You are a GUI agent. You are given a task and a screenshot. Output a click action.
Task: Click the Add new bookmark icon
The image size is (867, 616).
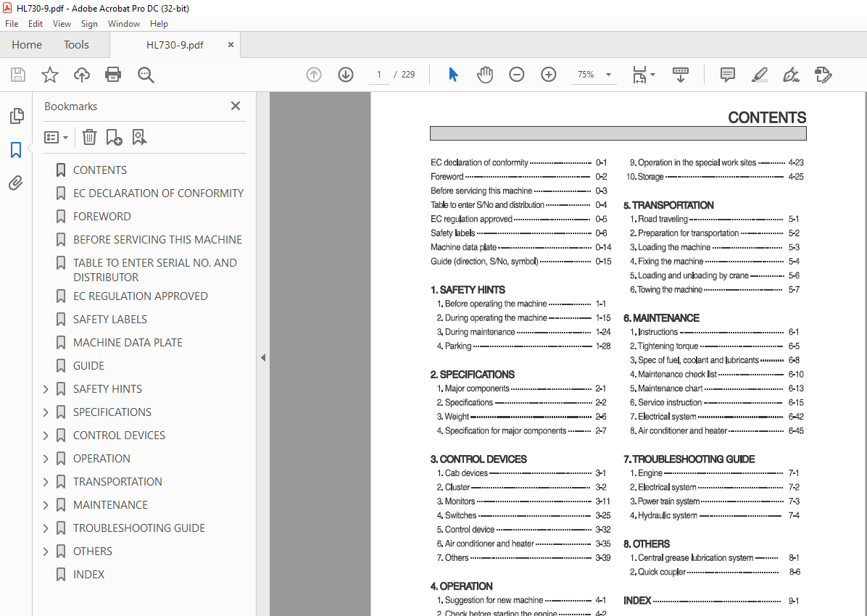coord(114,137)
